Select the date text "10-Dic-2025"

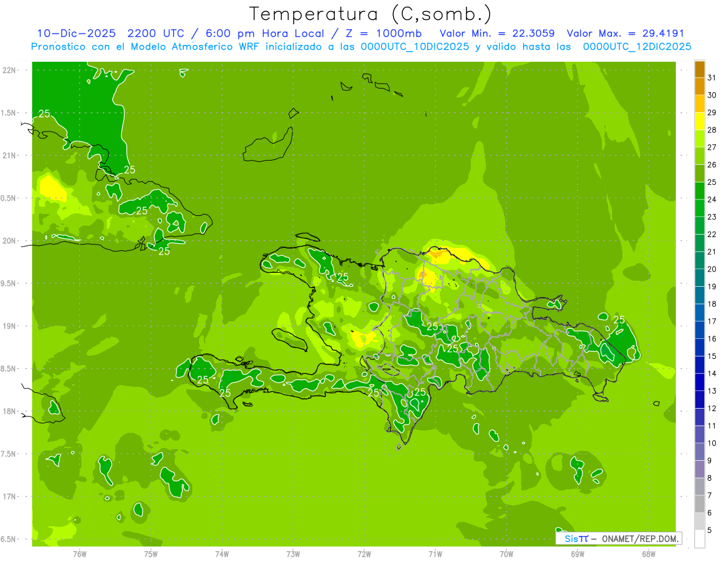pos(78,33)
